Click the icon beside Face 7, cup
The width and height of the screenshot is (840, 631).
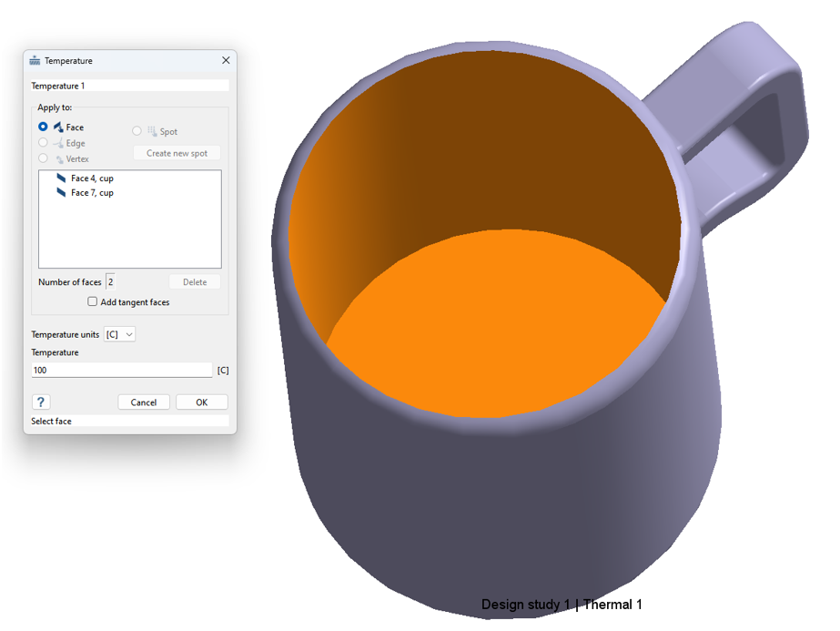point(61,193)
